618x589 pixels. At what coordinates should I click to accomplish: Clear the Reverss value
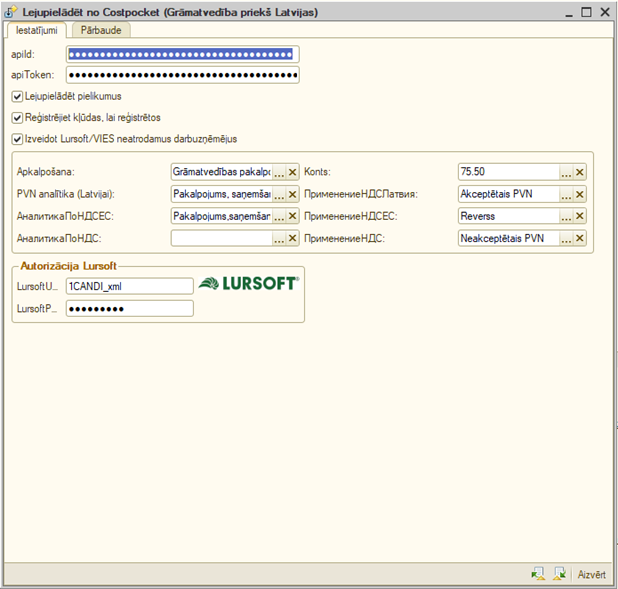[x=580, y=216]
